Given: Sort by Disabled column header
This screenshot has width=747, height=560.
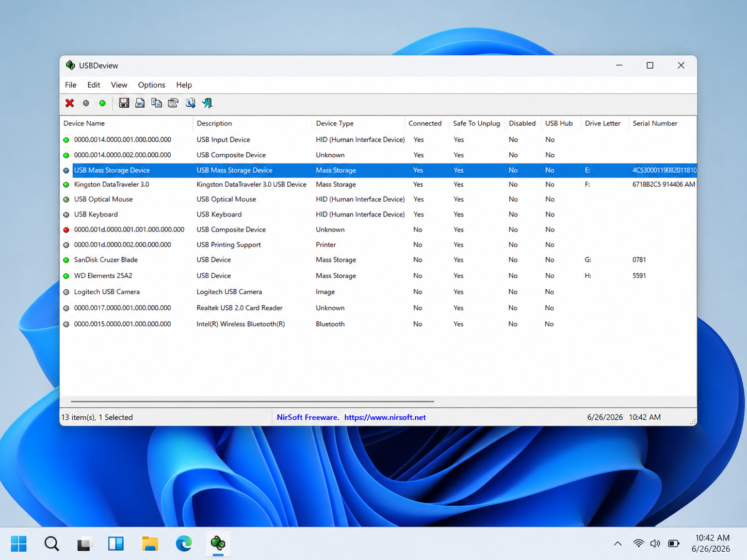Looking at the screenshot, I should point(523,123).
